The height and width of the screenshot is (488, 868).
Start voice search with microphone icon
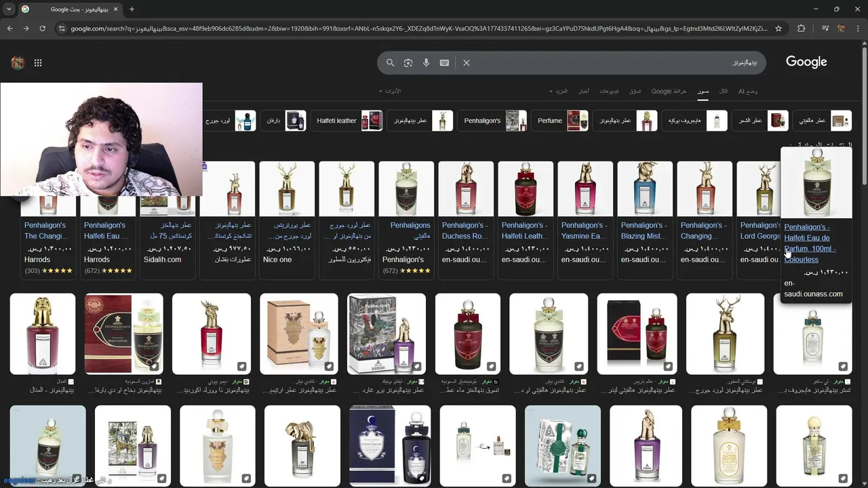point(426,62)
